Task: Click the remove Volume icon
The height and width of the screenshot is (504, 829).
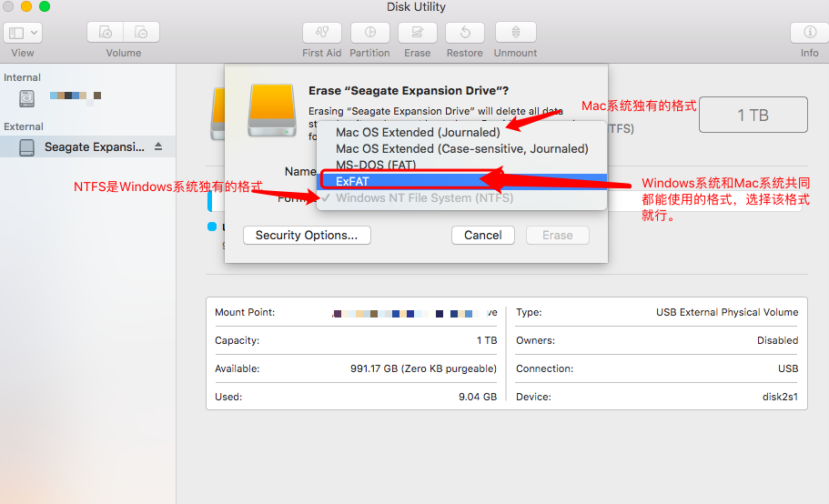Action: (141, 33)
